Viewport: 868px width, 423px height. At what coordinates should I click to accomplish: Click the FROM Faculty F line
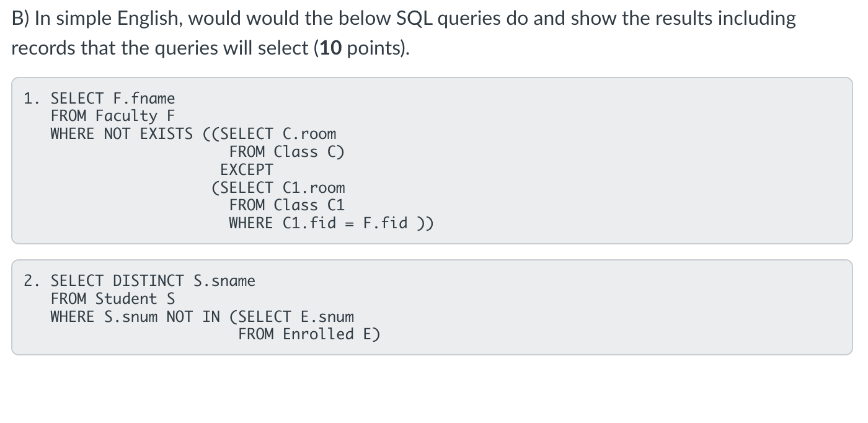click(113, 116)
